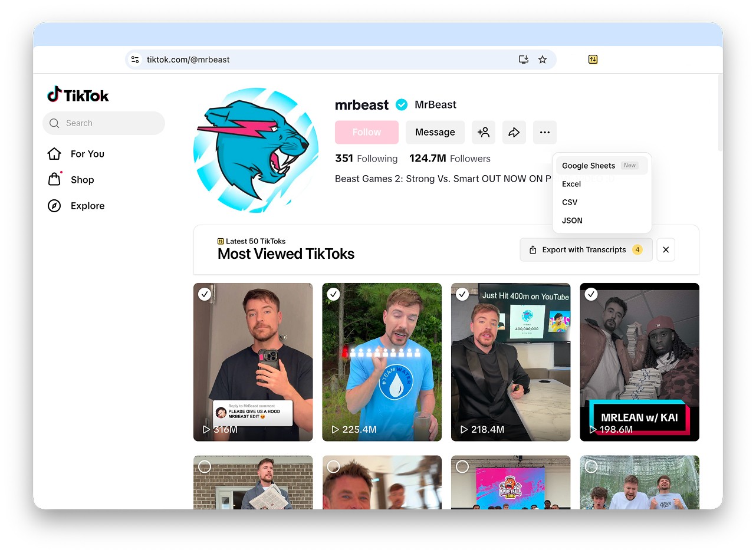The width and height of the screenshot is (756, 553).
Task: Choose JSON export option
Action: click(x=602, y=220)
